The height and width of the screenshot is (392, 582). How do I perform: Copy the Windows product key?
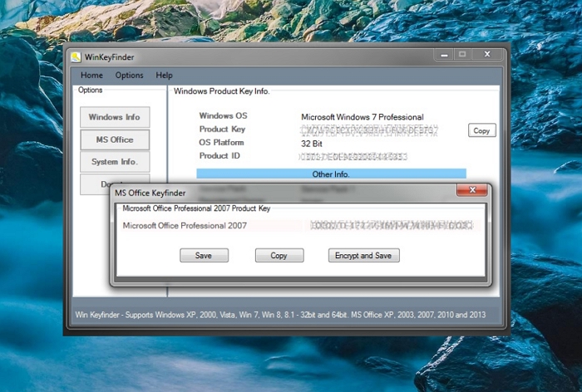pyautogui.click(x=481, y=130)
